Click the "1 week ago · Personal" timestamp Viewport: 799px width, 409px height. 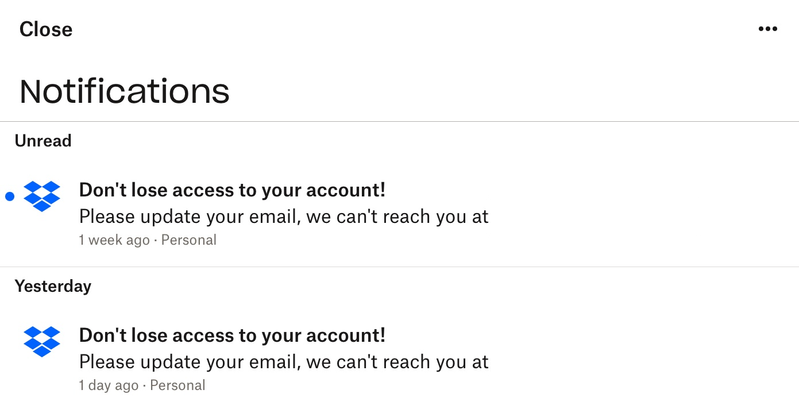pos(147,240)
